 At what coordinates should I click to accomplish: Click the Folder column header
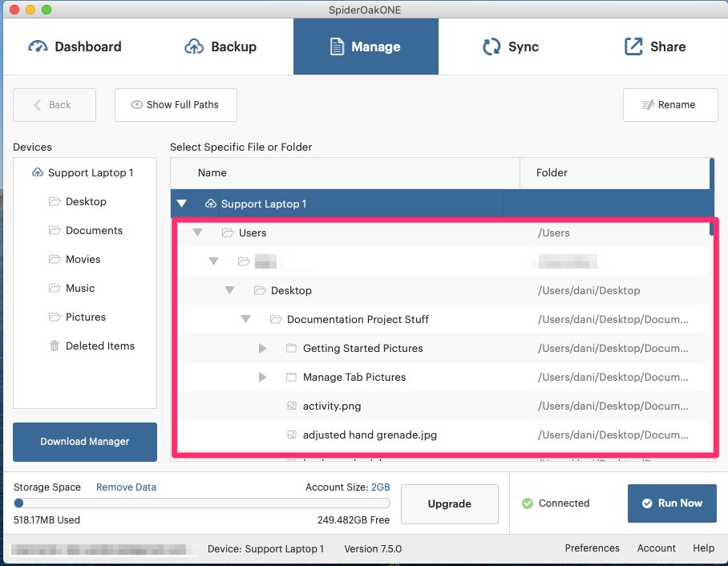(552, 173)
